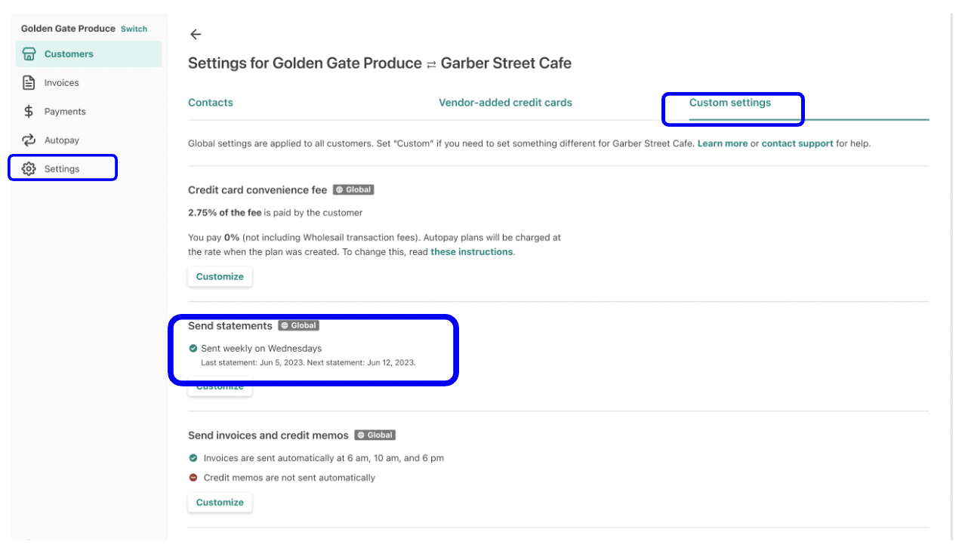Click green check icon by Sent weekly on Wednesdays
Screen dimensions: 965x560
pyautogui.click(x=193, y=349)
